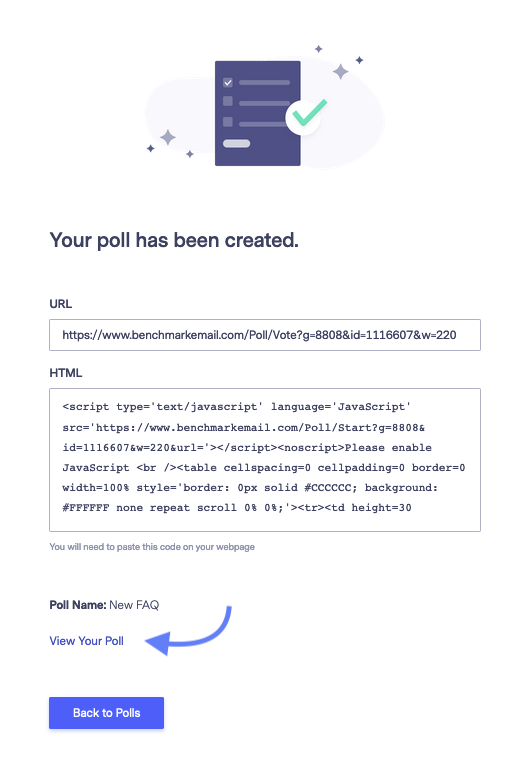
Task: Click the checked box in poll illustration
Action: click(228, 82)
